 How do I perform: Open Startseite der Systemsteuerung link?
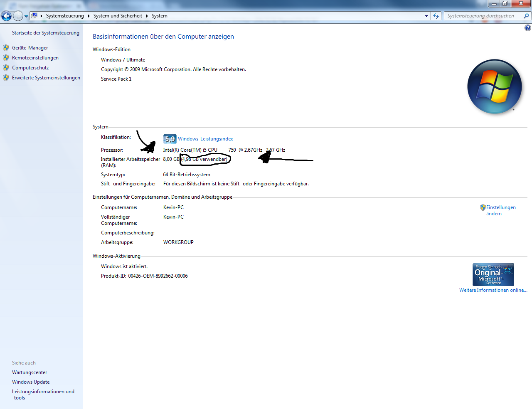(x=46, y=33)
